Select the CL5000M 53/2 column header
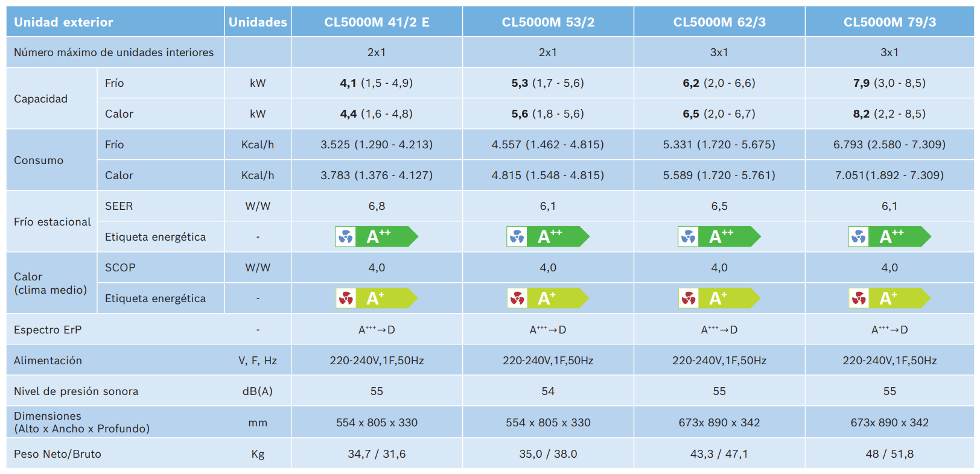 click(x=548, y=22)
